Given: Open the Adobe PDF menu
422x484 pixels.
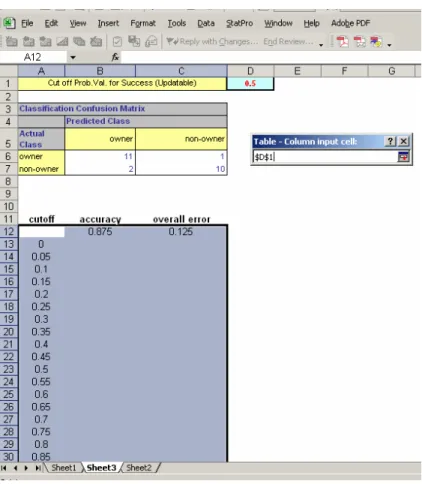Looking at the screenshot, I should [350, 23].
